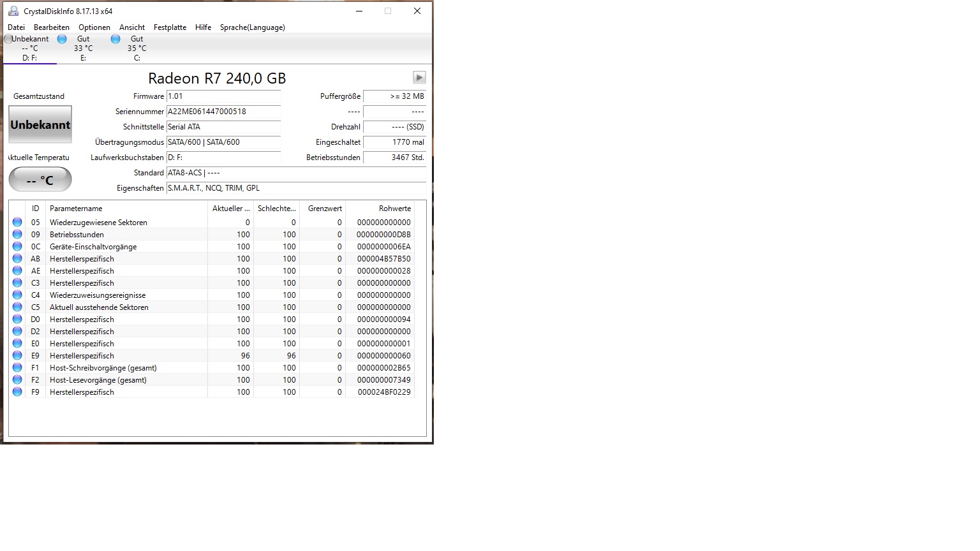Click the grey status orb of disk D: F:
This screenshot has height=551, width=980.
coord(8,39)
